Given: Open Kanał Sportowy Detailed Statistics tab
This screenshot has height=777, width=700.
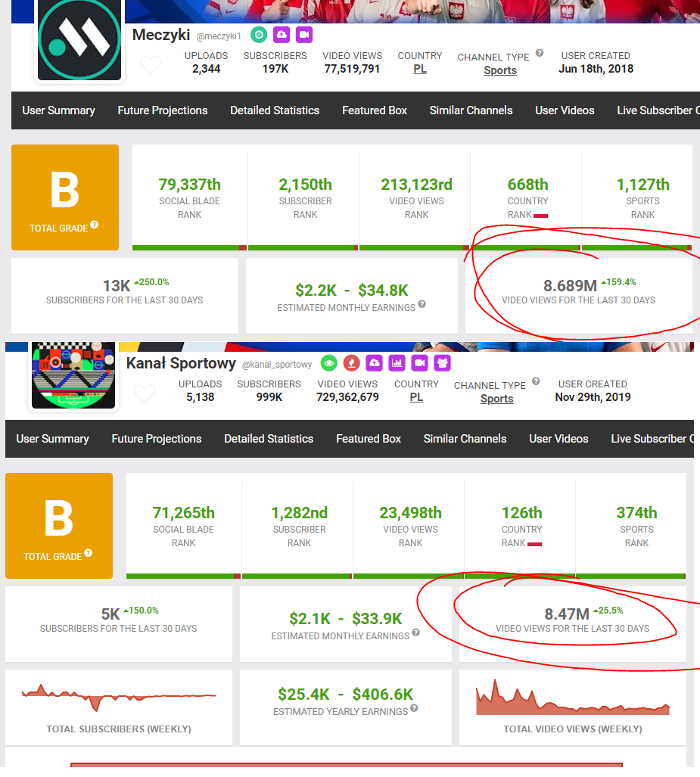Looking at the screenshot, I should point(269,439).
